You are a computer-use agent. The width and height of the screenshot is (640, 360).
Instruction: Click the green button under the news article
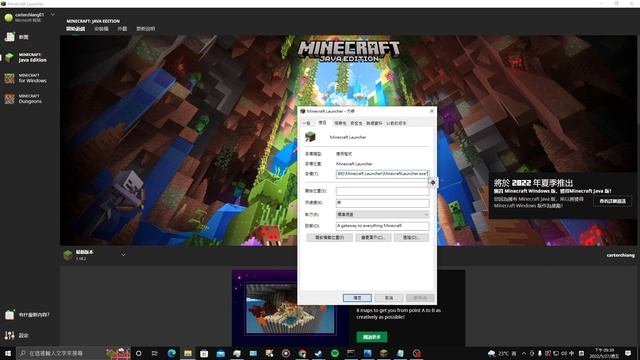[372, 337]
